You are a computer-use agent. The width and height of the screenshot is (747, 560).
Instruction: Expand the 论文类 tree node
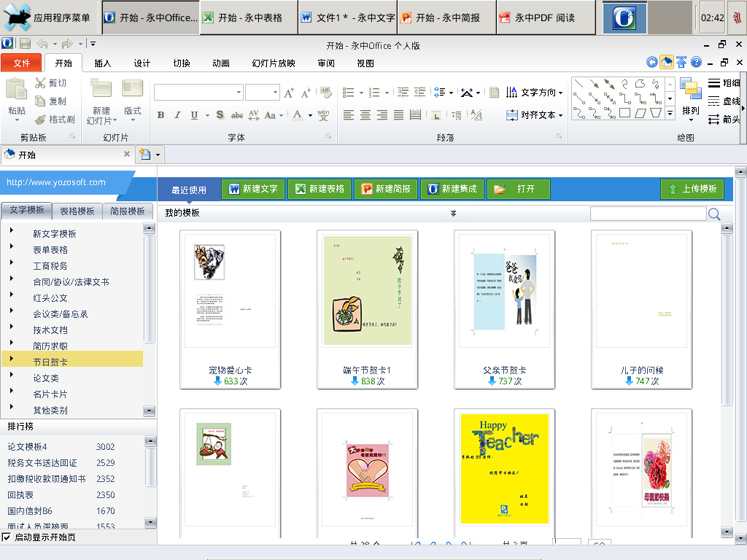click(x=12, y=375)
